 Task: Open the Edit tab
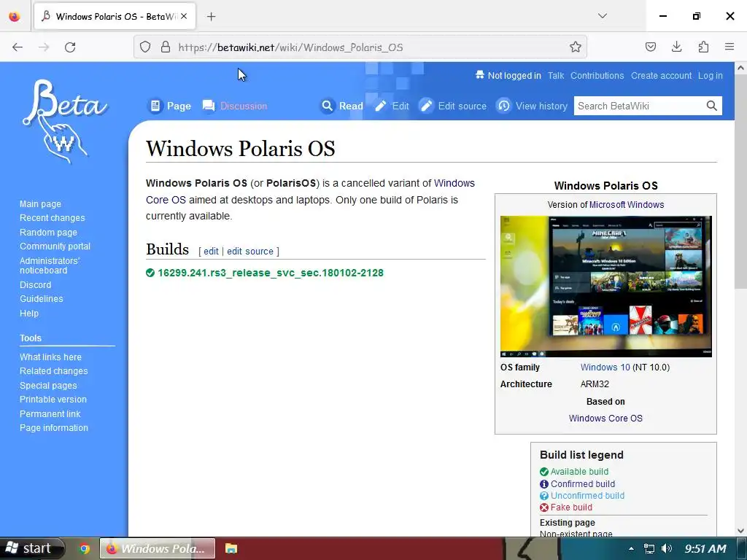(x=391, y=106)
